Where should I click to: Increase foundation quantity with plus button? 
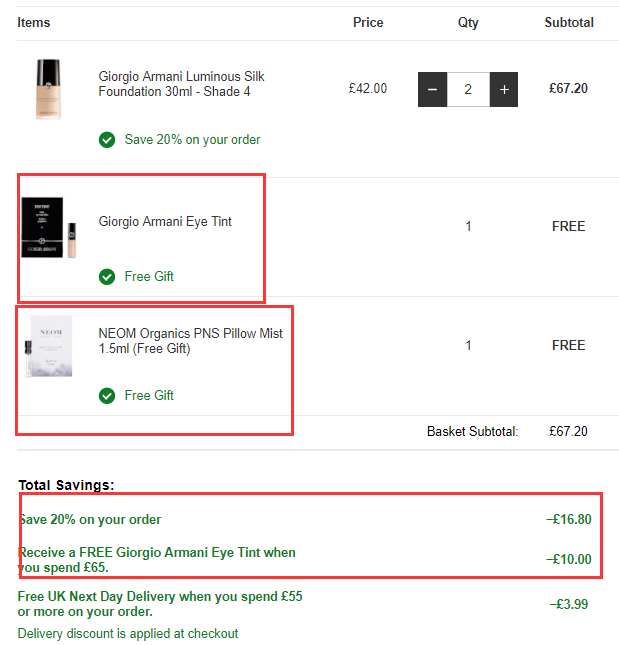click(x=504, y=89)
